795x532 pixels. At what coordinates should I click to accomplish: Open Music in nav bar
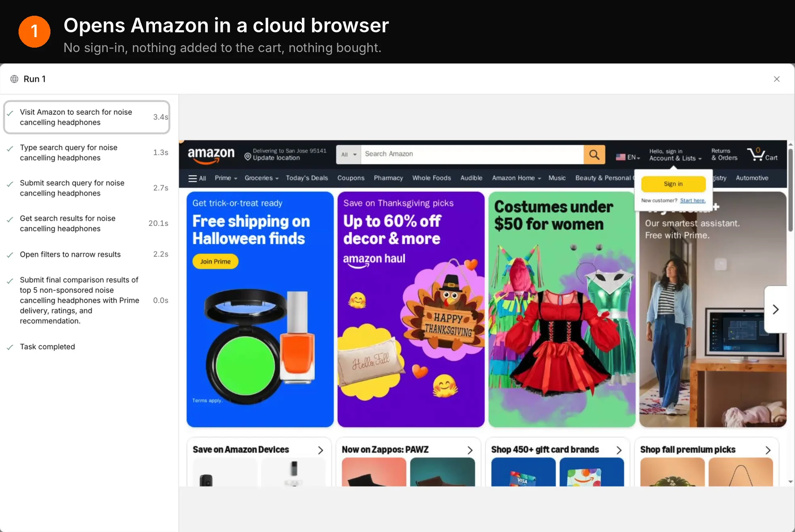(557, 178)
